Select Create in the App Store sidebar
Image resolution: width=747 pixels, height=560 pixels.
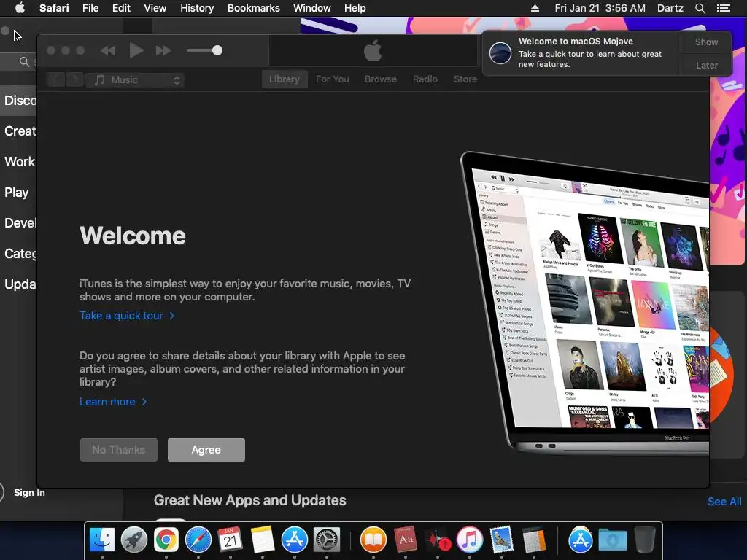click(x=19, y=131)
